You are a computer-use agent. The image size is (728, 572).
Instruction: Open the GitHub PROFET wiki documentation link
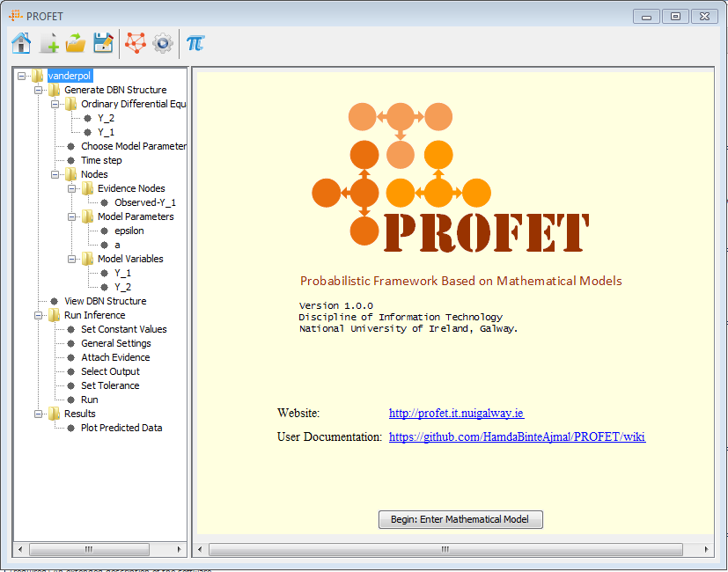click(x=517, y=436)
